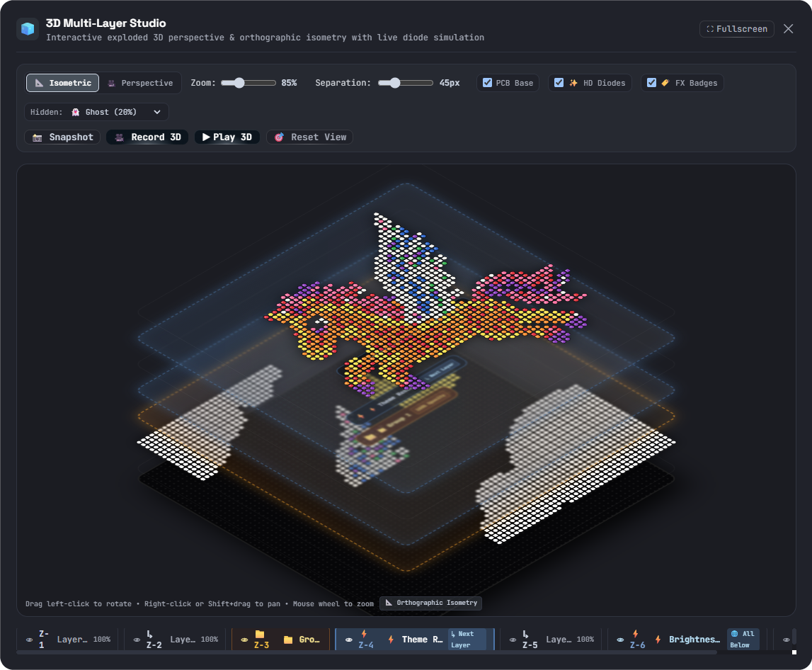Take a Snapshot of the 3D view
812x670 pixels.
[x=63, y=137]
